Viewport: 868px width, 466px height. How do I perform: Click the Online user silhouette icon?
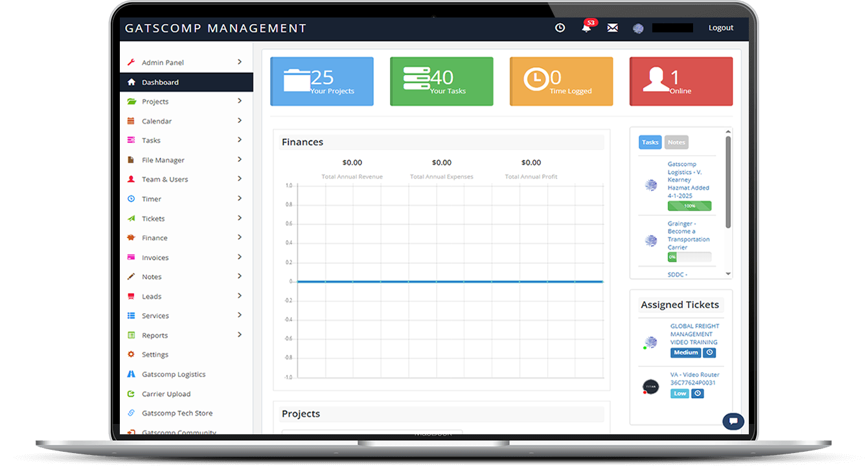point(656,80)
